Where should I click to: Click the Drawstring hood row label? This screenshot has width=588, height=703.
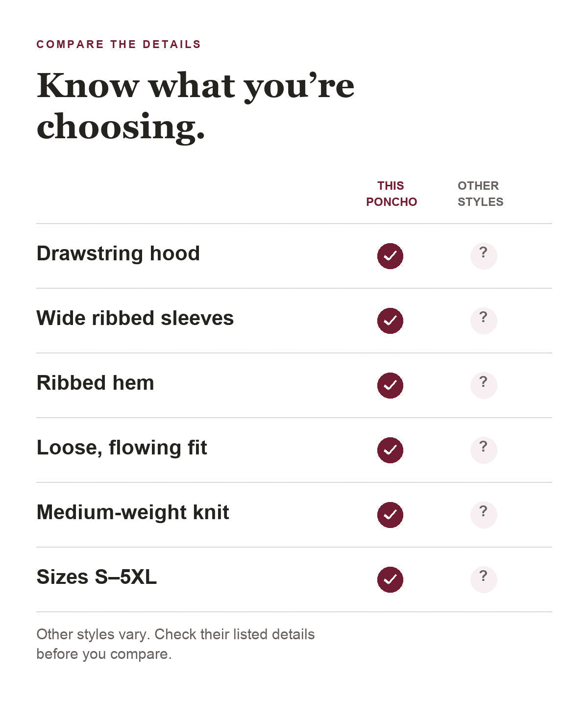(118, 253)
